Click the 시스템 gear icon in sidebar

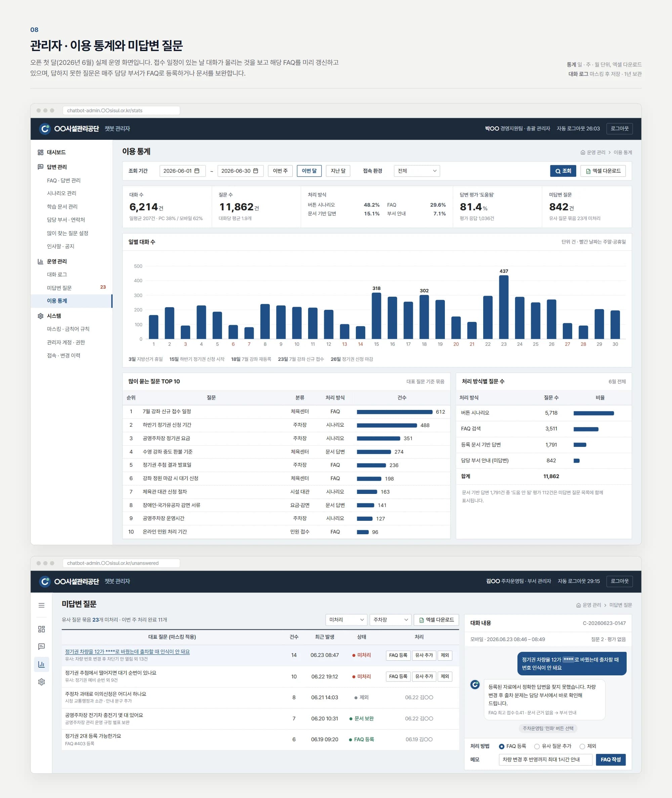coord(40,316)
